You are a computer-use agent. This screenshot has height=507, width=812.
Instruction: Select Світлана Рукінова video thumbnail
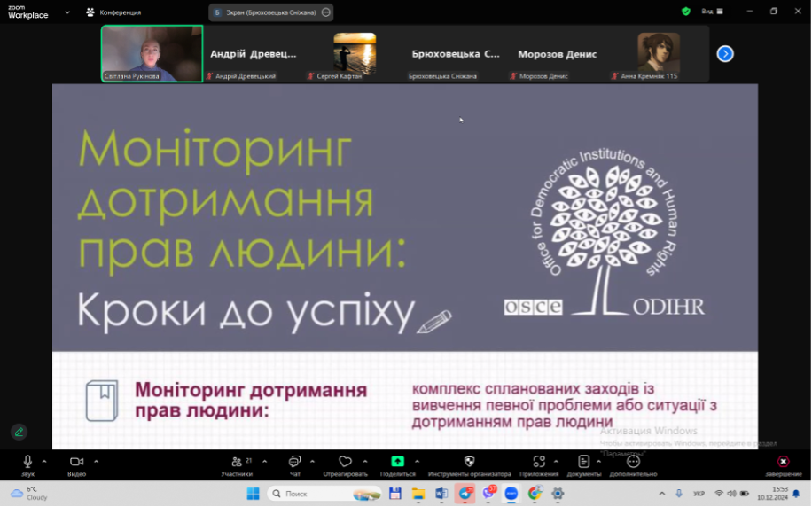[x=152, y=54]
